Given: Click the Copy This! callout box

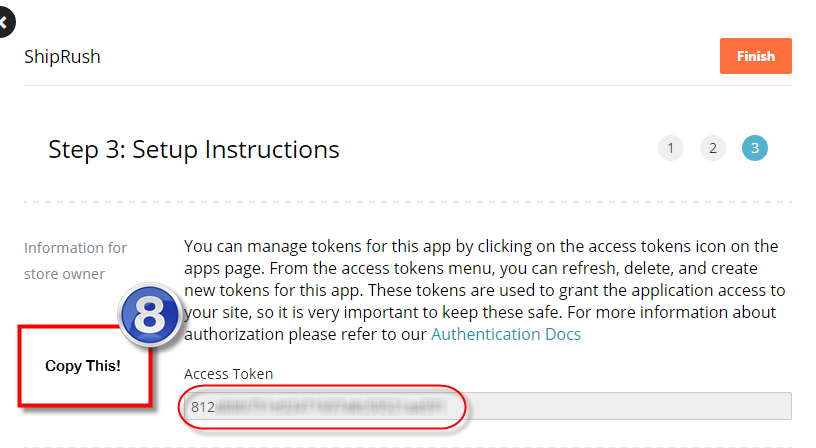Looking at the screenshot, I should point(85,366).
